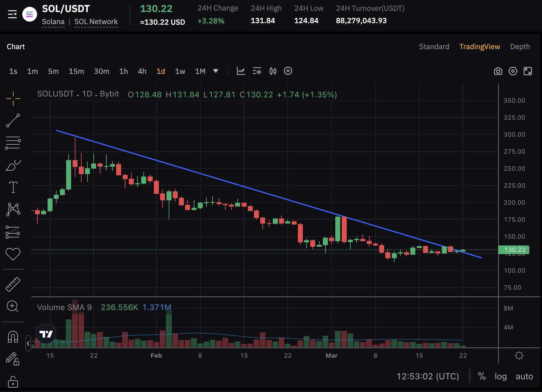This screenshot has height=392, width=542.
Task: Click the +3.28% 24H change value
Action: pos(211,21)
